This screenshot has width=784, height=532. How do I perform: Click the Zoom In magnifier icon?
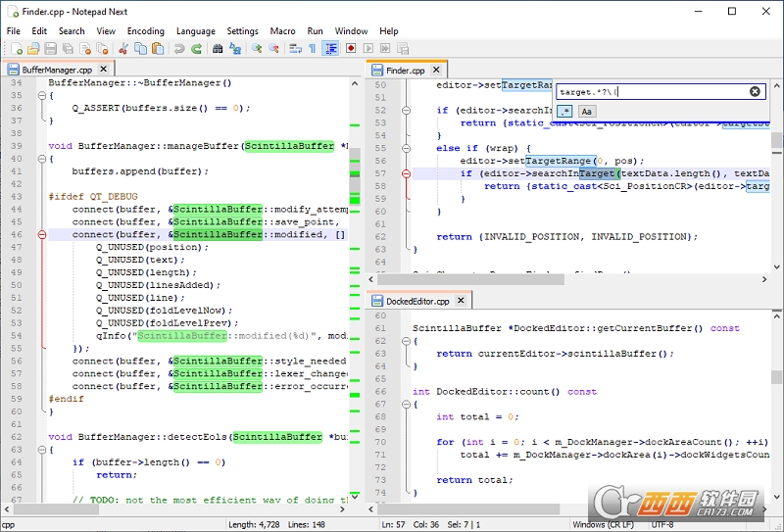coord(257,48)
